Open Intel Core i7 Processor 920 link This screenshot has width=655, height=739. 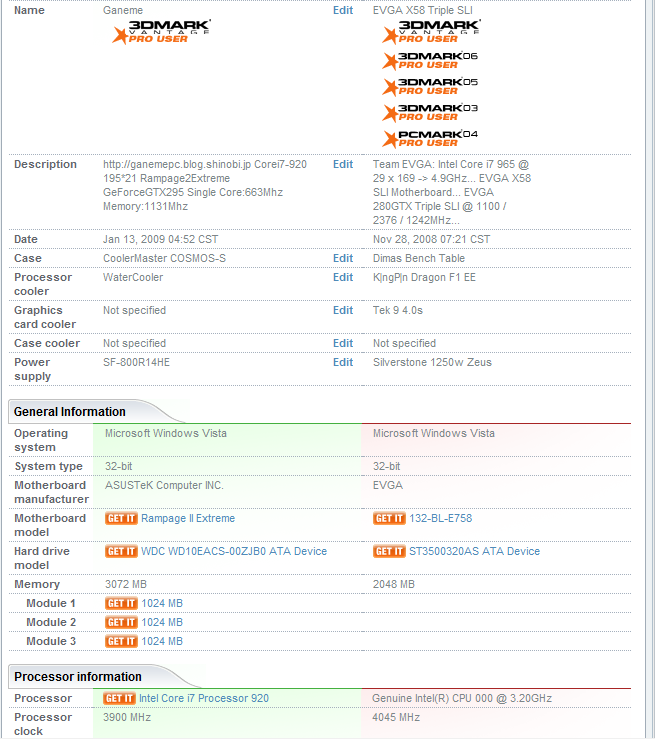[x=204, y=698]
